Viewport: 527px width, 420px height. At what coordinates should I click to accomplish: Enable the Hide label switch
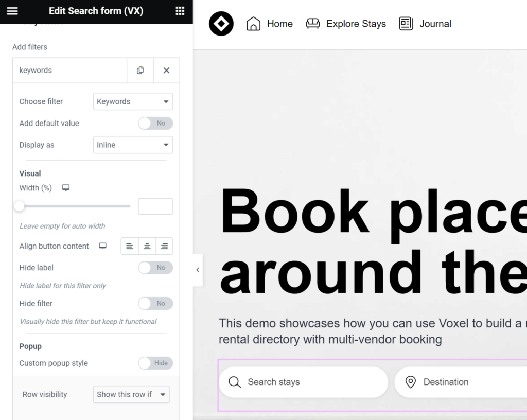coord(155,268)
